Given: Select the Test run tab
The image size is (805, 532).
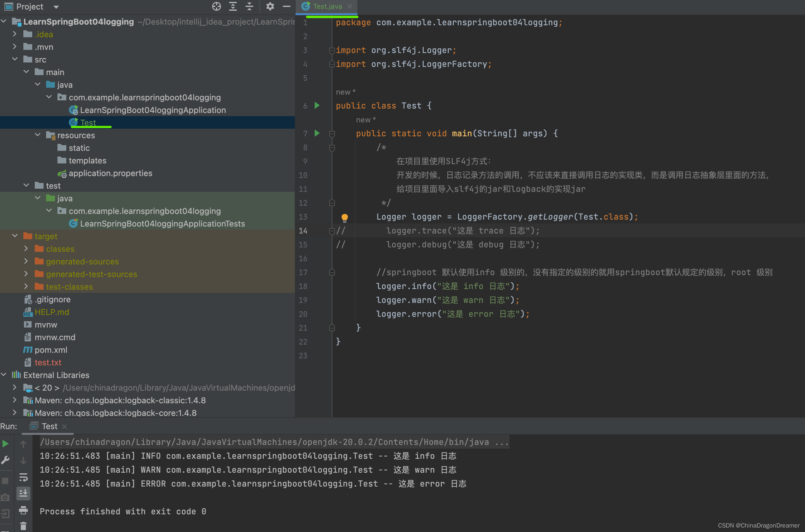Looking at the screenshot, I should pyautogui.click(x=49, y=426).
